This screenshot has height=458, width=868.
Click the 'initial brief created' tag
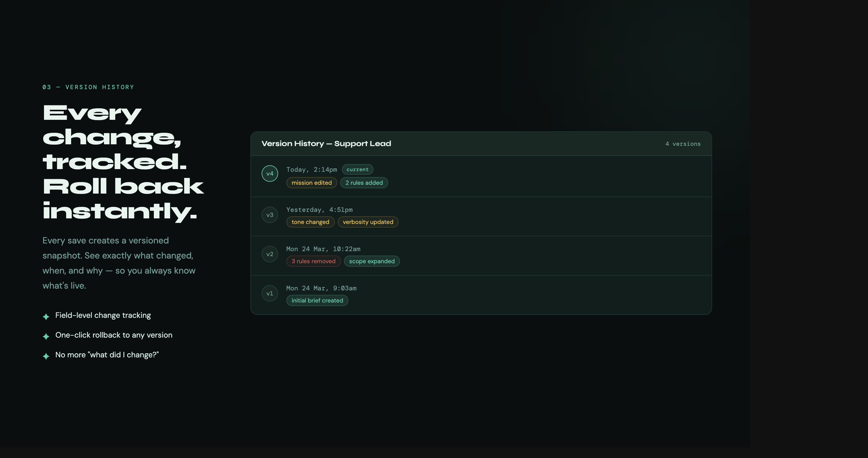pyautogui.click(x=317, y=300)
